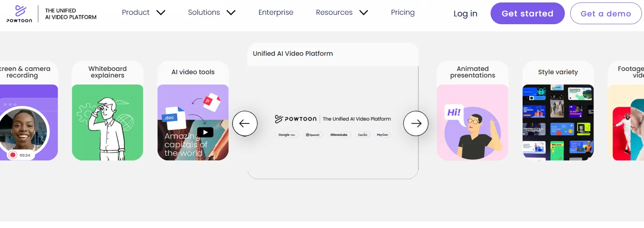Click the OpenAI logo badge
This screenshot has width=644, height=228.
313,135
